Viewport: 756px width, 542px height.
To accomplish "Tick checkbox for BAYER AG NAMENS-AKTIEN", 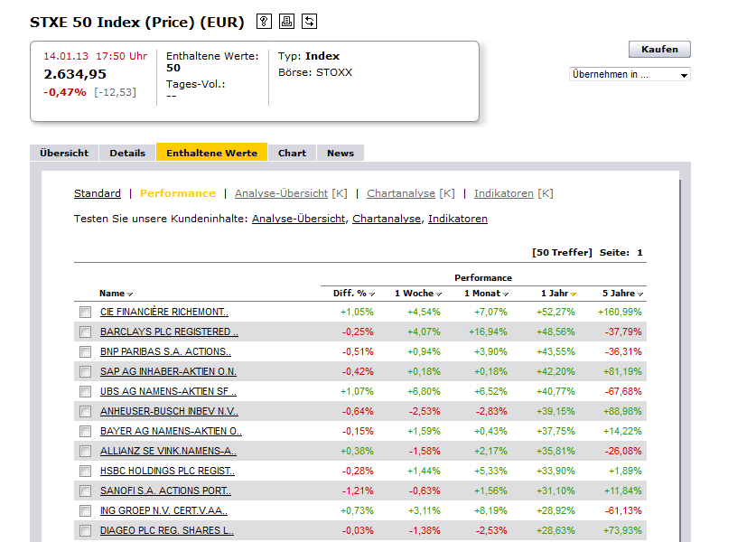I will 85,431.
